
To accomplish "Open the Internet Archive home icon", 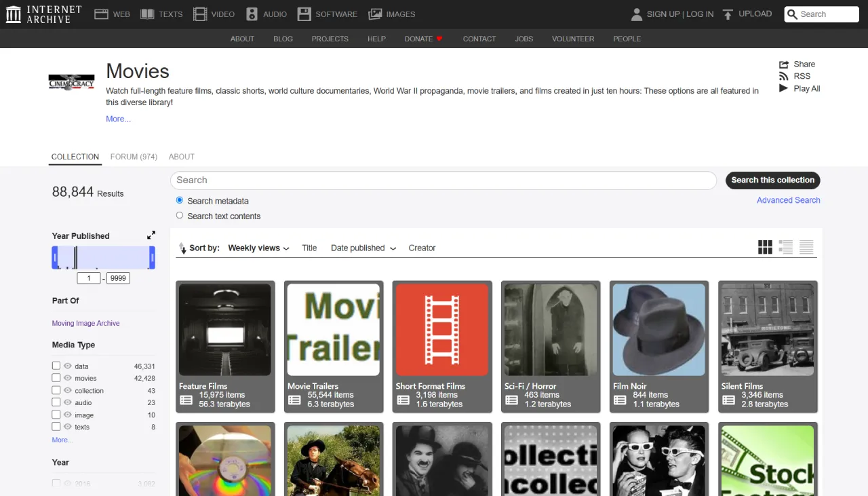I will pos(12,14).
